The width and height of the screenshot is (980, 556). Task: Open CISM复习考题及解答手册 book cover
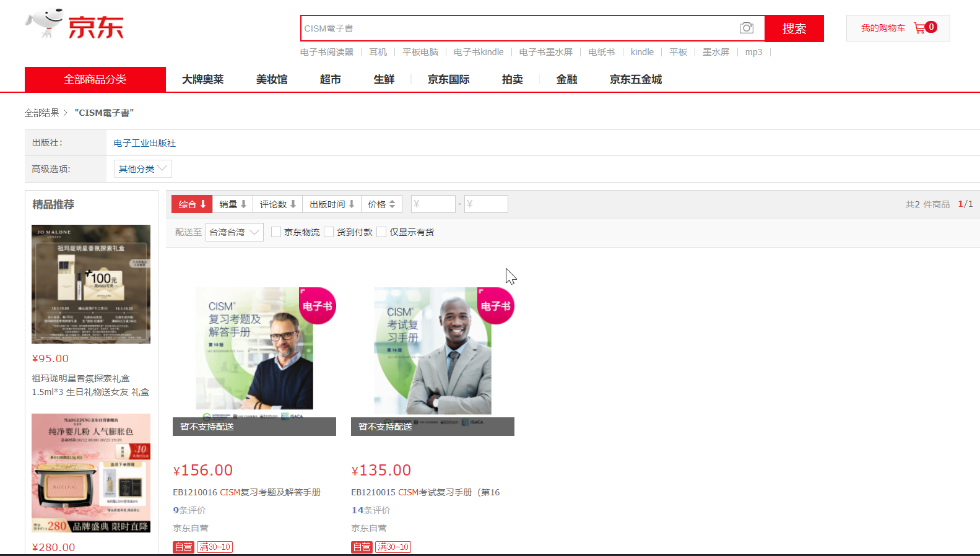(254, 354)
